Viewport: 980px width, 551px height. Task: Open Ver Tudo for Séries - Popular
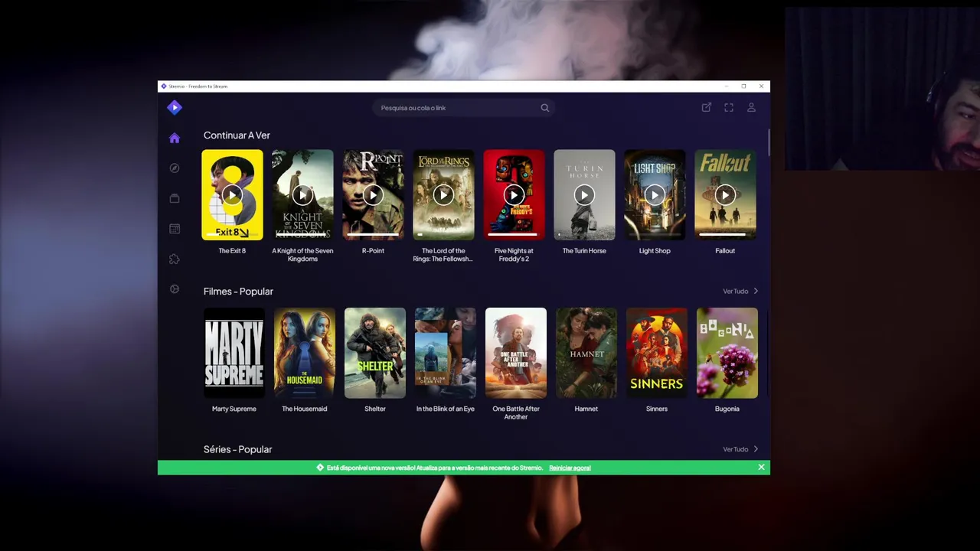point(740,449)
